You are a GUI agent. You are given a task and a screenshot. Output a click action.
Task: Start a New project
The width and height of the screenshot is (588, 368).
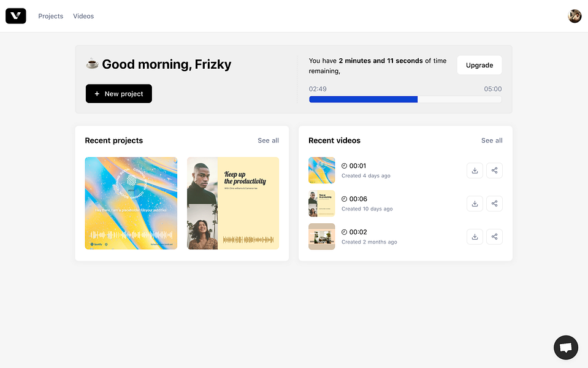tap(119, 93)
